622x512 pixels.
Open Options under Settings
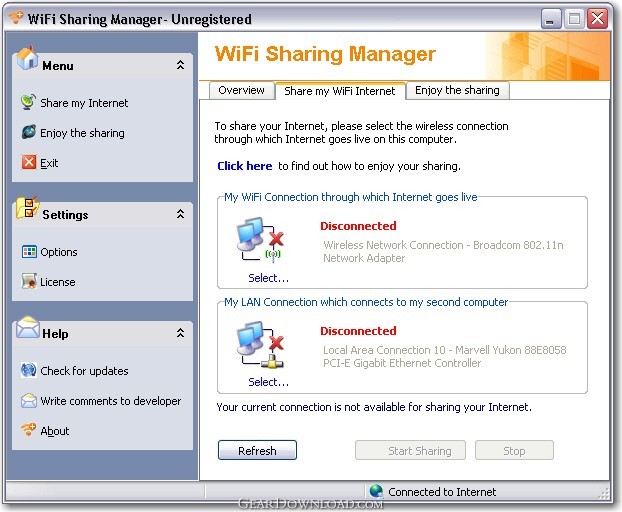[x=59, y=252]
